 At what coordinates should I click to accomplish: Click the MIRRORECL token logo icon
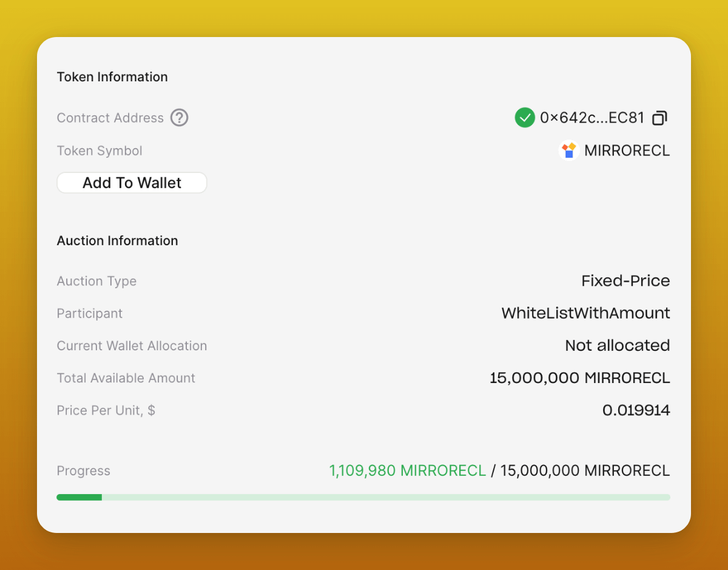coord(568,151)
